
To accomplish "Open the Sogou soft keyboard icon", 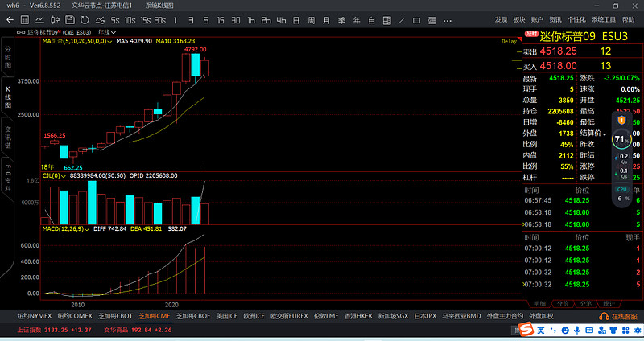I will coord(589,331).
